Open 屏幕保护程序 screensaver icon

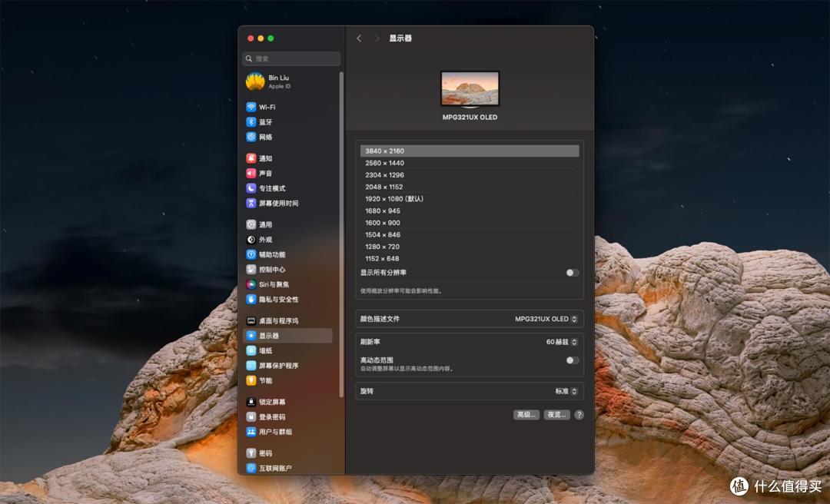(x=251, y=365)
